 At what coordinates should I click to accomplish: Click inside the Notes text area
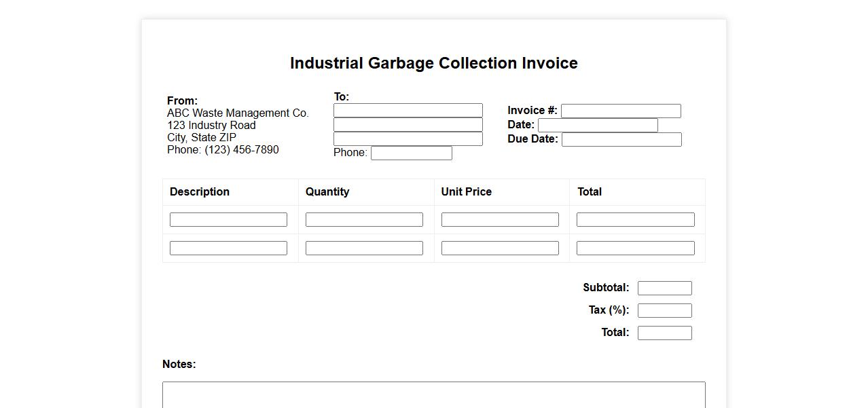pos(433,395)
